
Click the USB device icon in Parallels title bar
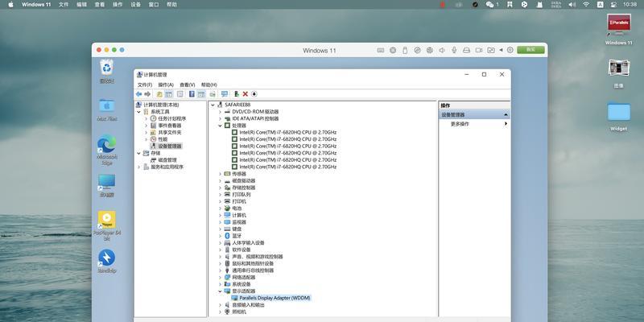[405, 50]
